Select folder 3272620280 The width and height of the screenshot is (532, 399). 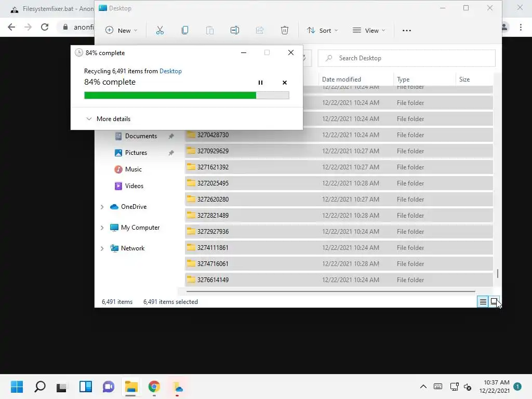click(x=339, y=199)
